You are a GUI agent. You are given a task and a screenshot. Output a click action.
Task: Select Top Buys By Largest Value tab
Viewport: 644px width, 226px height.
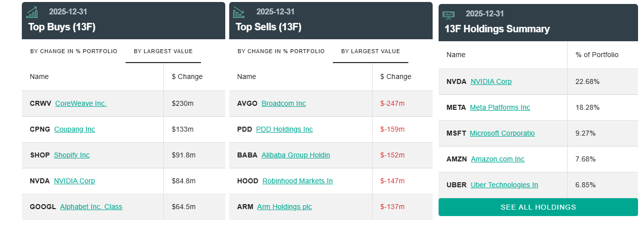point(163,51)
